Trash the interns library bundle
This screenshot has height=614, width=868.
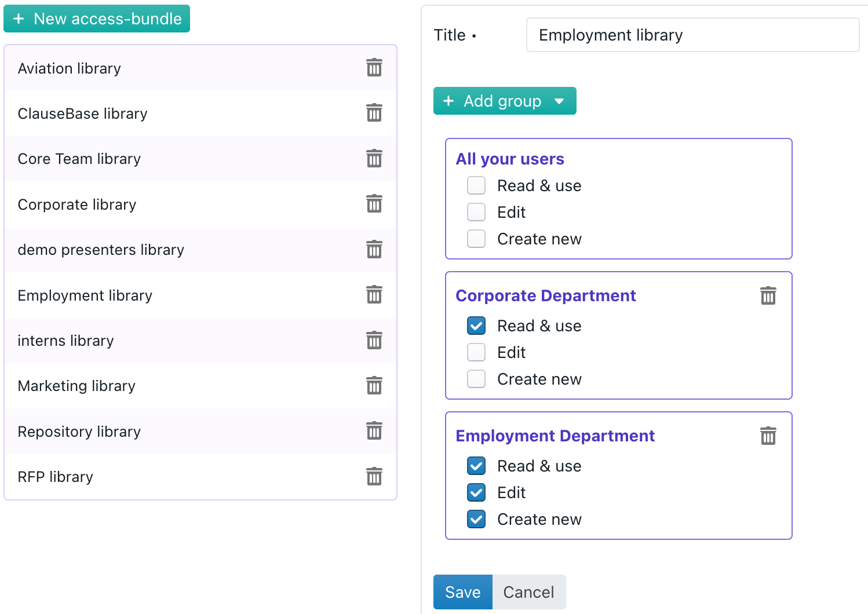click(x=374, y=341)
